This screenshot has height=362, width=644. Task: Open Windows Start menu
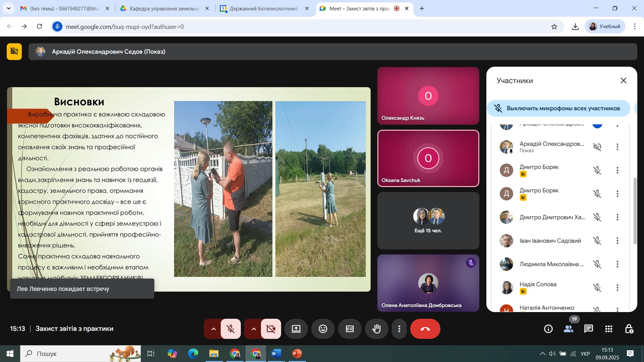tap(10, 354)
